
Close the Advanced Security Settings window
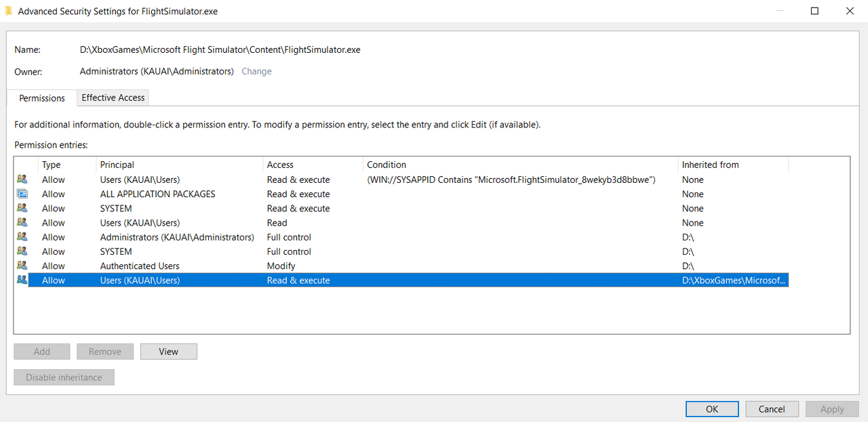pos(850,11)
